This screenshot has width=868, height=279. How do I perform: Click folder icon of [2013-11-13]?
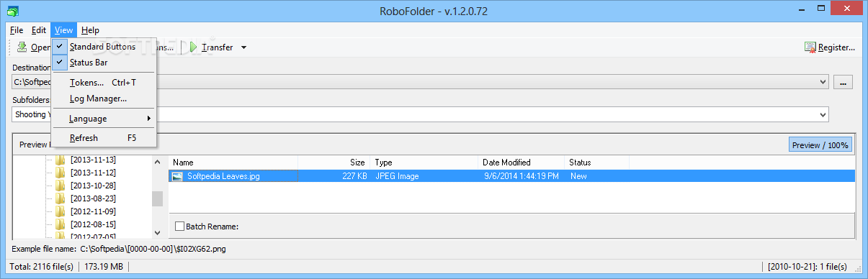[61, 160]
